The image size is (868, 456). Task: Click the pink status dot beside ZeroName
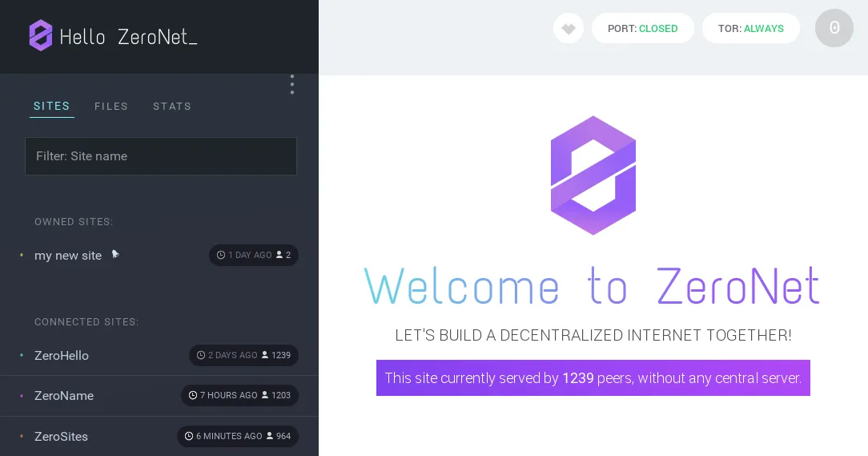pos(22,396)
